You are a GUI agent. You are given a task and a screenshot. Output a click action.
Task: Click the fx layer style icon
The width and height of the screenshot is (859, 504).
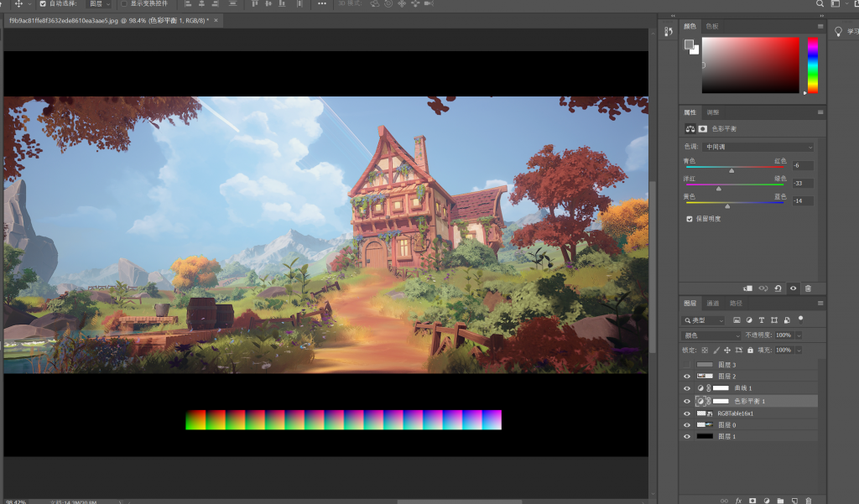[738, 500]
